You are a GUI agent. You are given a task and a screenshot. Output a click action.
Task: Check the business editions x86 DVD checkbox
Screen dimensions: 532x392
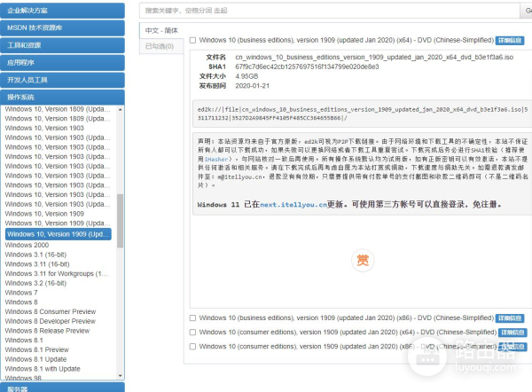click(x=192, y=318)
